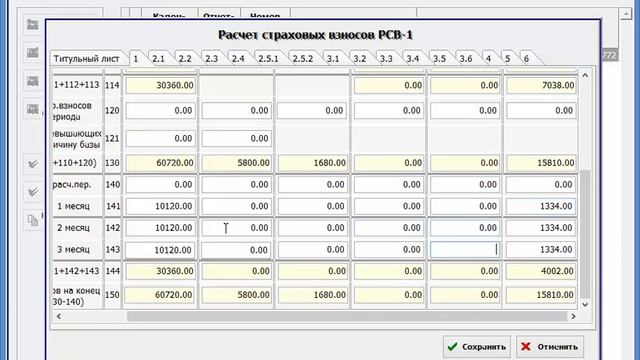Viewport: 640px width, 360px height.
Task: Click the 30360.00 value in row 114
Action: click(160, 85)
